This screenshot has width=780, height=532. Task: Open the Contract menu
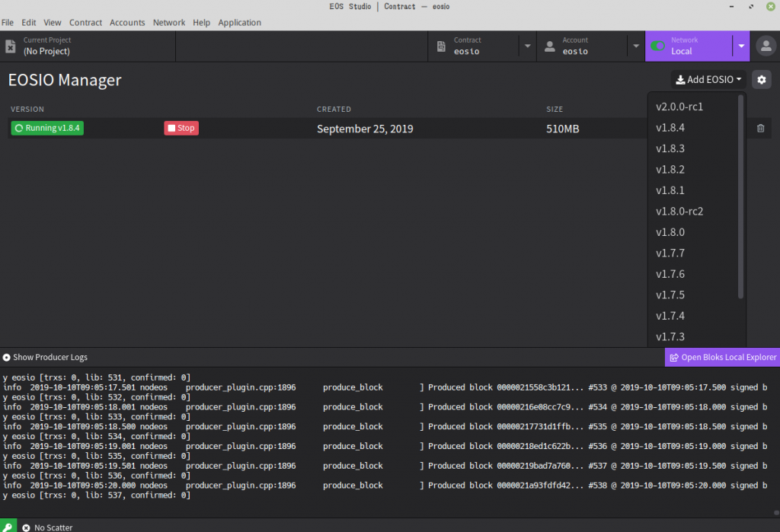coord(85,22)
